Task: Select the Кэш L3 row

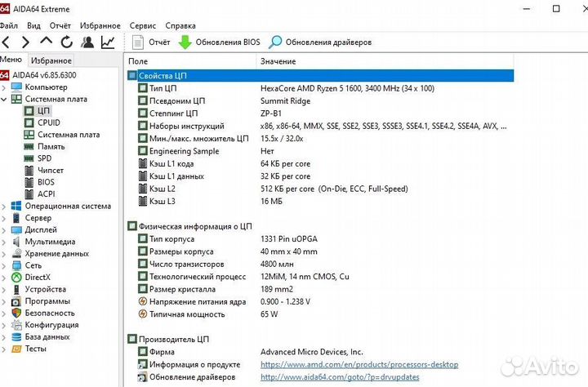Action: (x=321, y=202)
